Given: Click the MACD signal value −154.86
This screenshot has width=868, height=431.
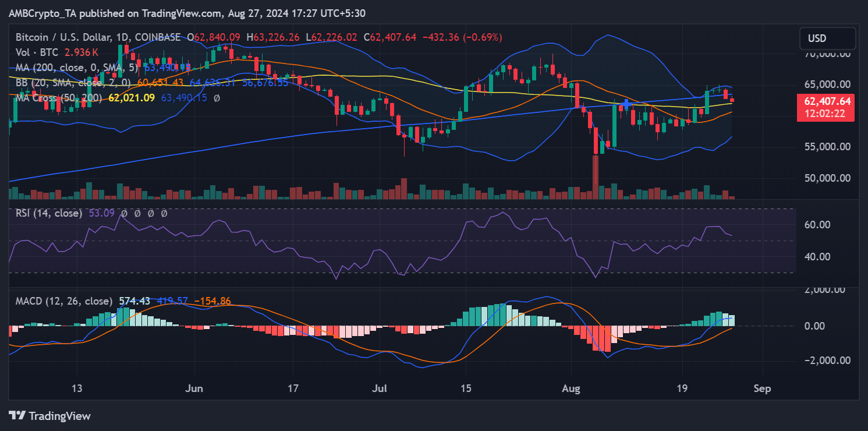Looking at the screenshot, I should pyautogui.click(x=212, y=301).
